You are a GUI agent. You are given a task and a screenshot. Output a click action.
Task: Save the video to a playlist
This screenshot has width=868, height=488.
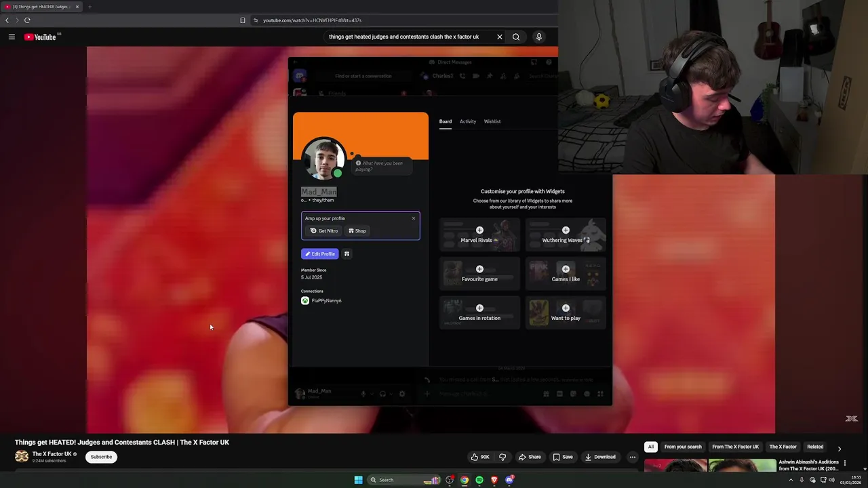click(563, 457)
